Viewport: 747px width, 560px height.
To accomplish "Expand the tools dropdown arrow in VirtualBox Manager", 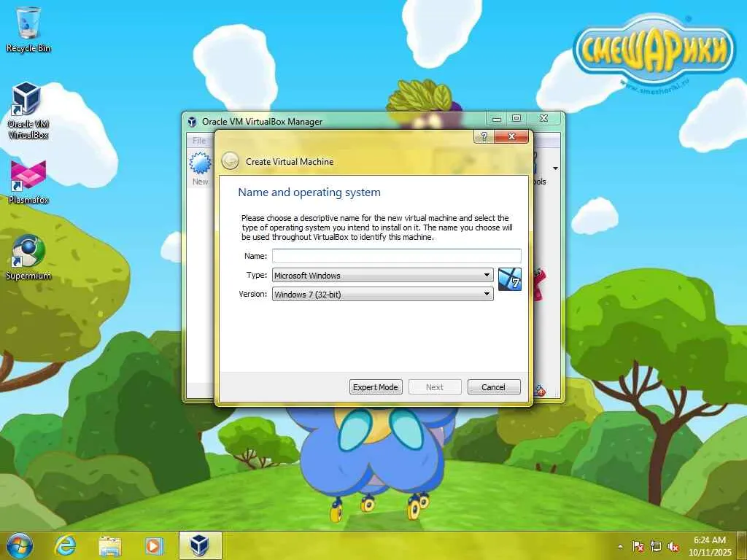I will coord(555,168).
